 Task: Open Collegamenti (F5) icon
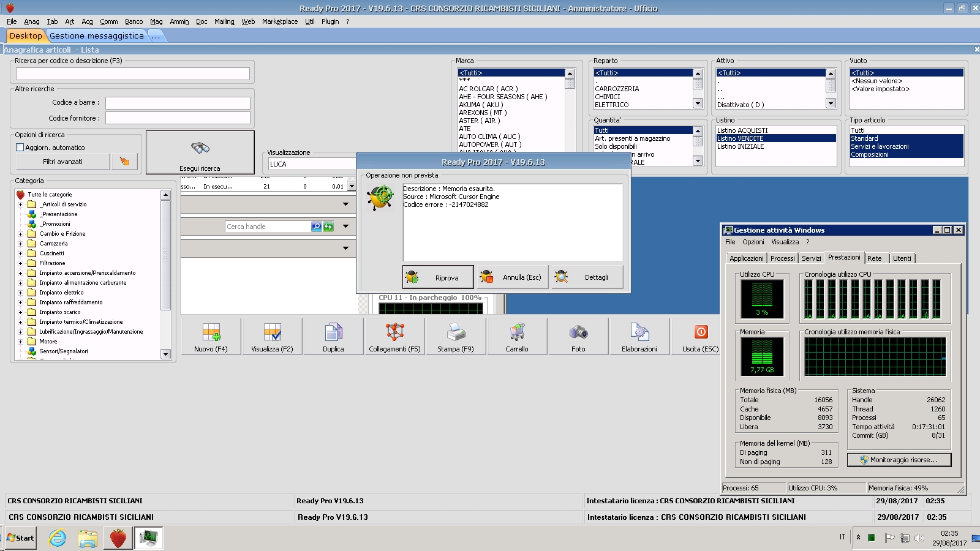(394, 335)
